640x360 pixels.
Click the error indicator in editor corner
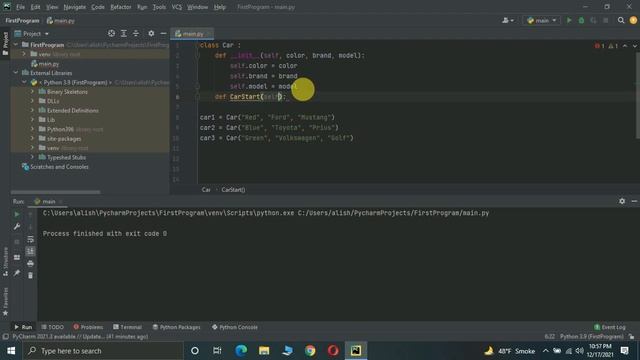(x=600, y=46)
